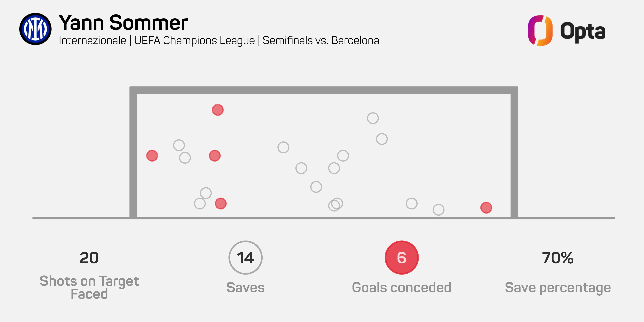Image resolution: width=644 pixels, height=322 pixels.
Task: Click the lowest saved-shot circle near bottom right
Action: pyautogui.click(x=438, y=209)
